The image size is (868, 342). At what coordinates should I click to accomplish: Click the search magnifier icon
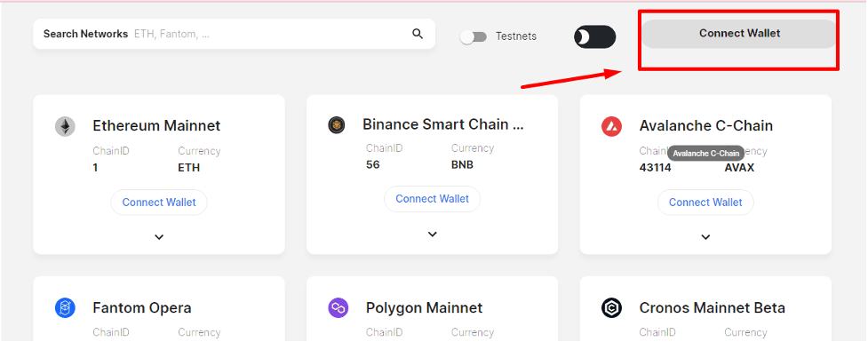coord(418,35)
